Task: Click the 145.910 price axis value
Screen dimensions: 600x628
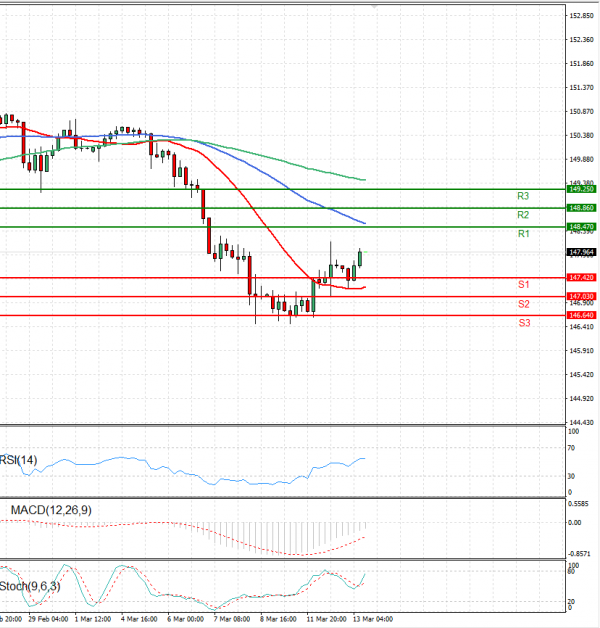Action: click(x=582, y=350)
